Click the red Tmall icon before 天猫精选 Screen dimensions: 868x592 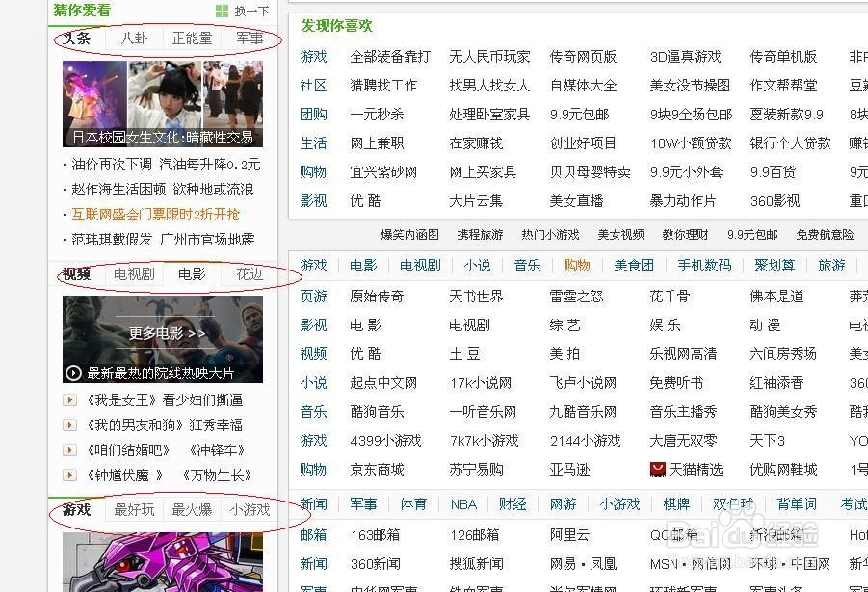tap(657, 470)
